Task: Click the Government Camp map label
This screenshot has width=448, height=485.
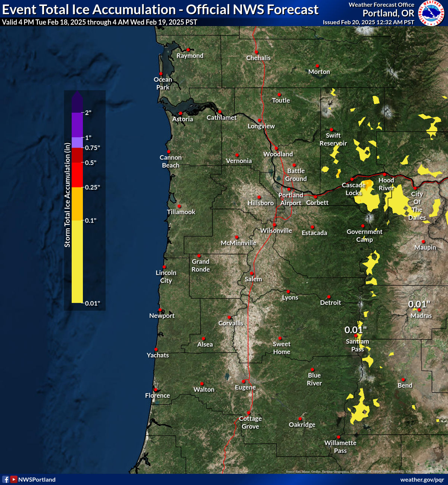Action: pyautogui.click(x=364, y=235)
